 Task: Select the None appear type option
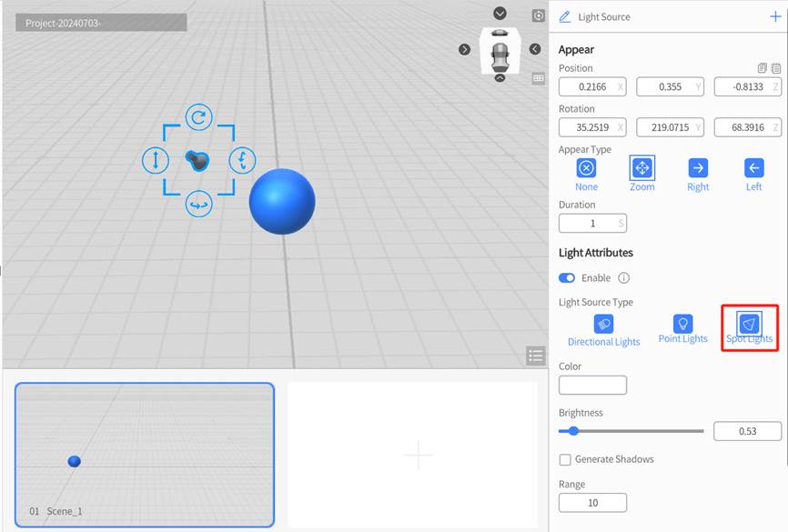click(585, 169)
